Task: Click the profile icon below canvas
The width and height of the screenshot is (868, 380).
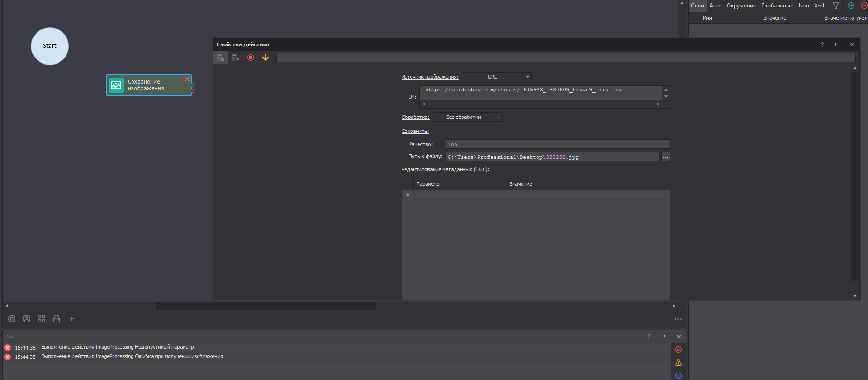Action: [27, 319]
